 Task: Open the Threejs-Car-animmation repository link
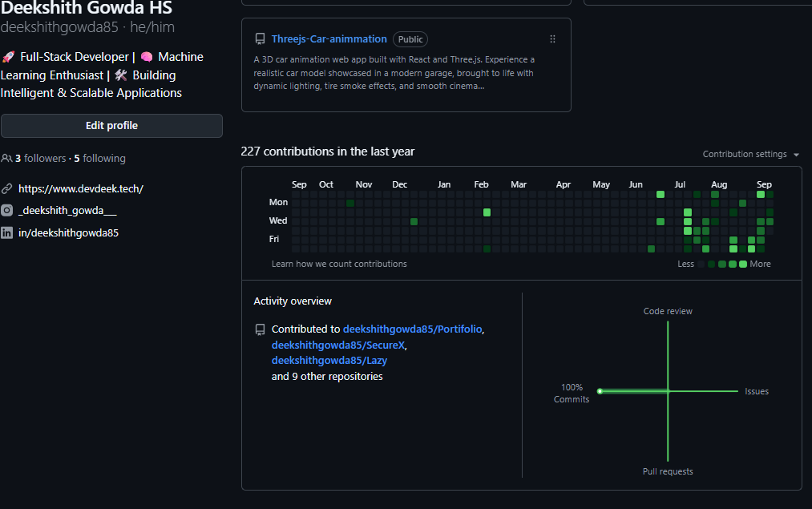(x=329, y=38)
